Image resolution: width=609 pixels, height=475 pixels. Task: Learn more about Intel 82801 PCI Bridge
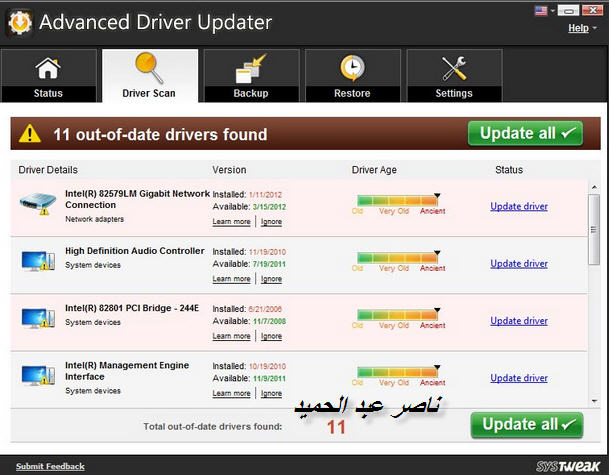[231, 336]
